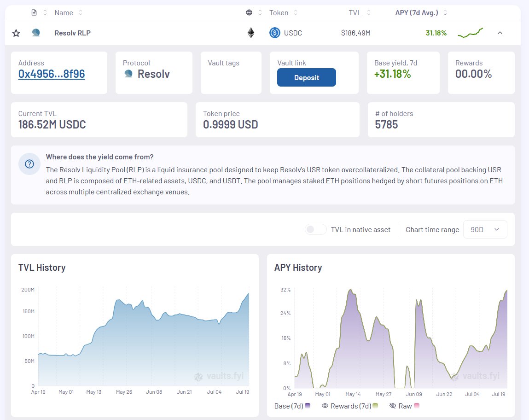Click the Rewards (7d) green color swatch

click(x=375, y=406)
